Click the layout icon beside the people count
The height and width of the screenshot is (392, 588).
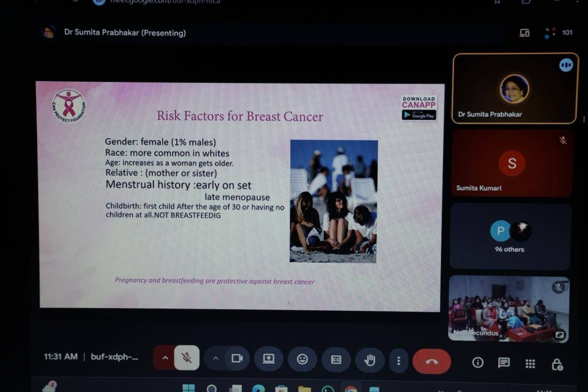(x=524, y=33)
